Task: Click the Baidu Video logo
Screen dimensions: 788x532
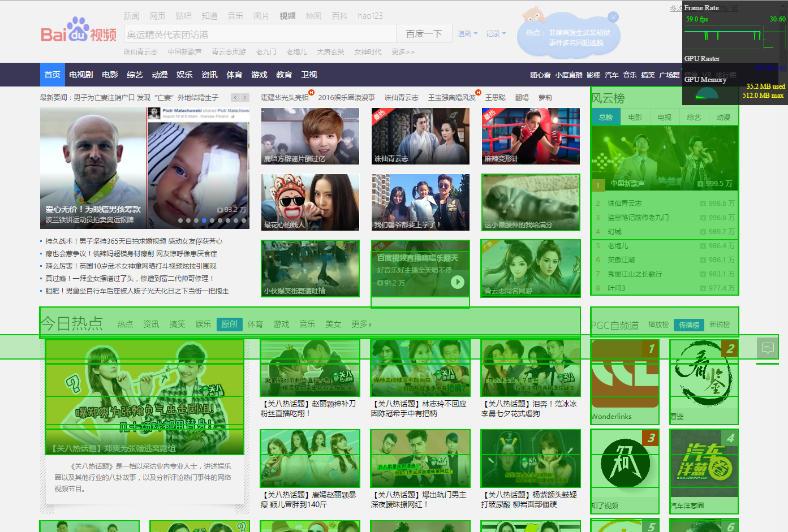Action: click(79, 31)
